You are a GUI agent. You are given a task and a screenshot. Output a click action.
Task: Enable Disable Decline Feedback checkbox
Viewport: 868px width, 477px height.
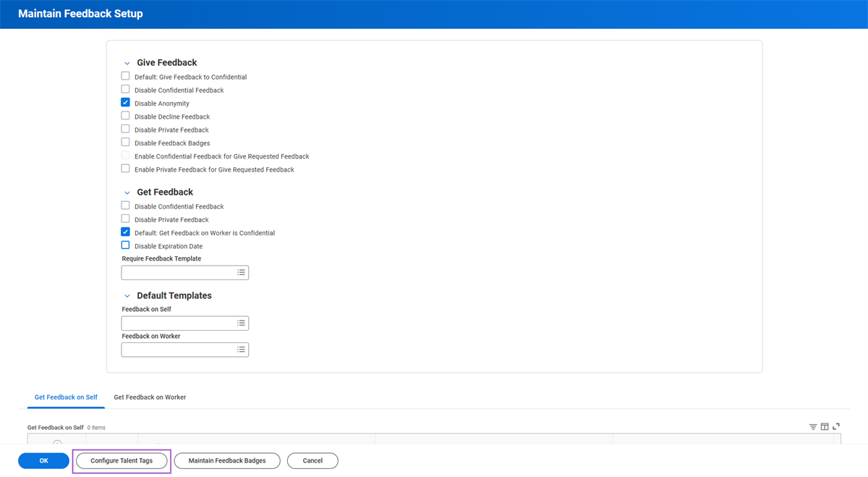click(125, 116)
